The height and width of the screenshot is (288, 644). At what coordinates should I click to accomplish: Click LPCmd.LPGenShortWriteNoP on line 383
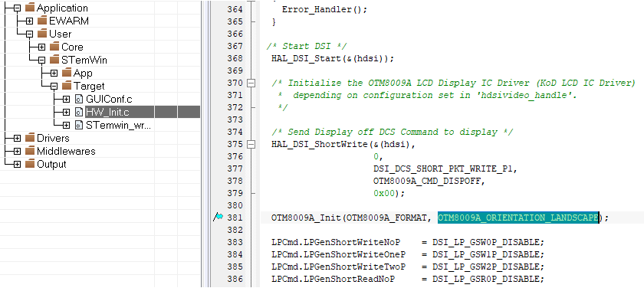point(335,243)
